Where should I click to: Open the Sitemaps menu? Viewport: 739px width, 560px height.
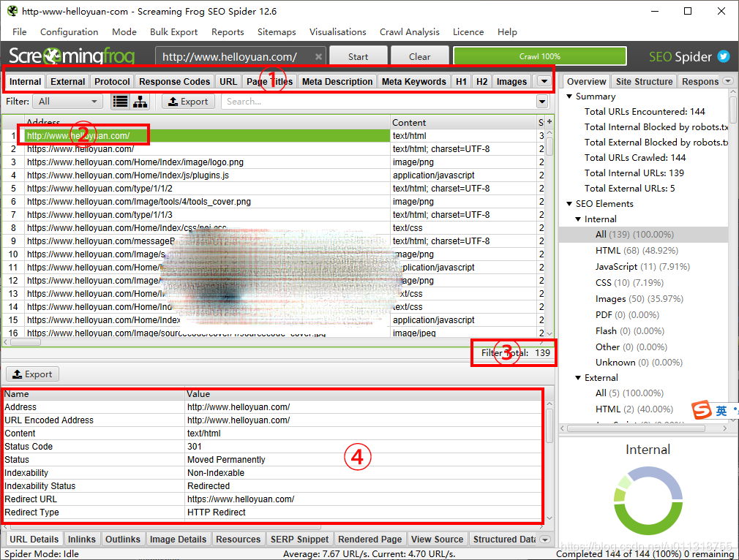click(277, 31)
